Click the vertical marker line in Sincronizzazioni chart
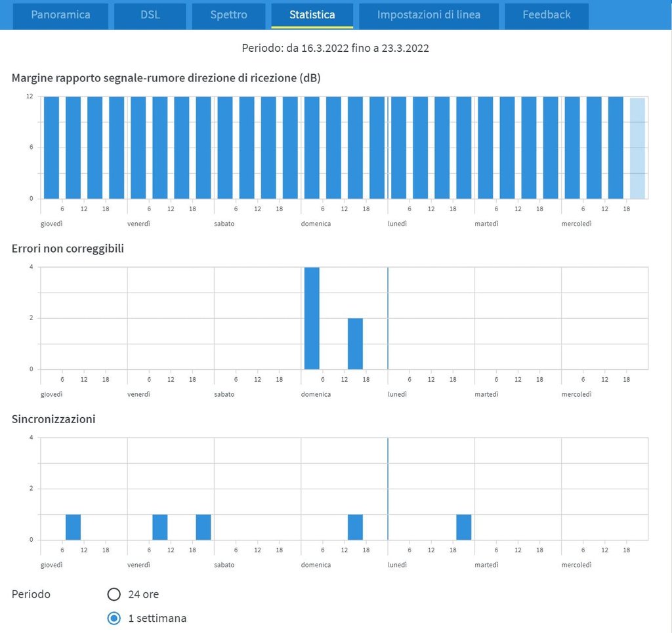The width and height of the screenshot is (672, 633). pos(388,489)
